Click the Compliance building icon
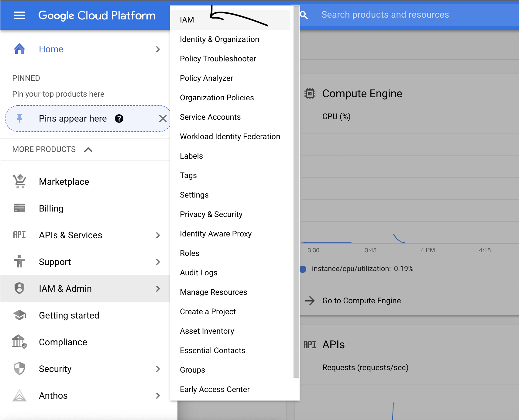The height and width of the screenshot is (420, 519). (19, 342)
